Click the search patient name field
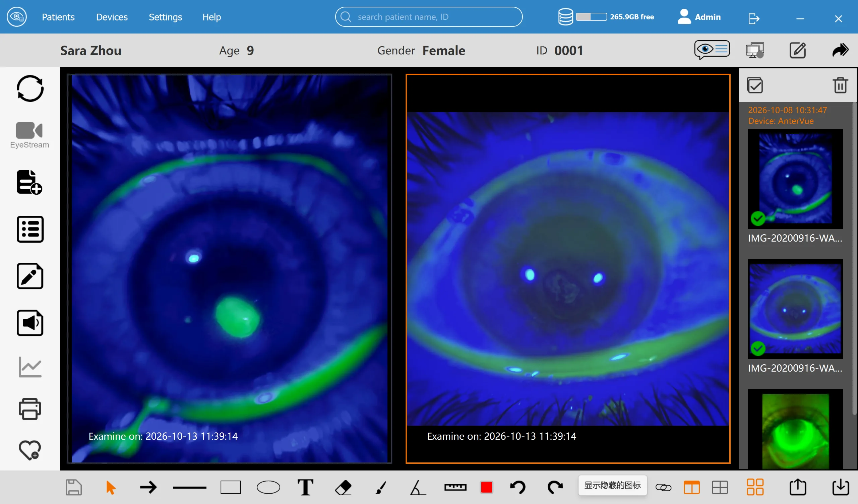Image resolution: width=858 pixels, height=504 pixels. 429,17
